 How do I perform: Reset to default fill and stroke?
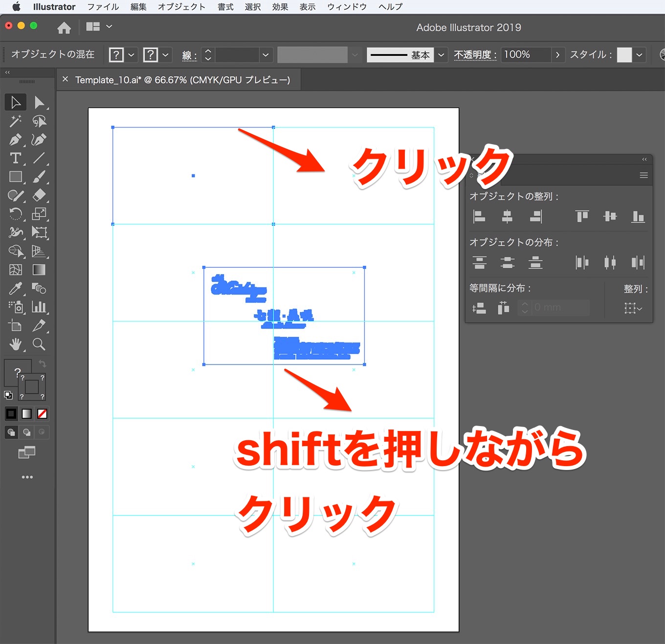tap(8, 395)
